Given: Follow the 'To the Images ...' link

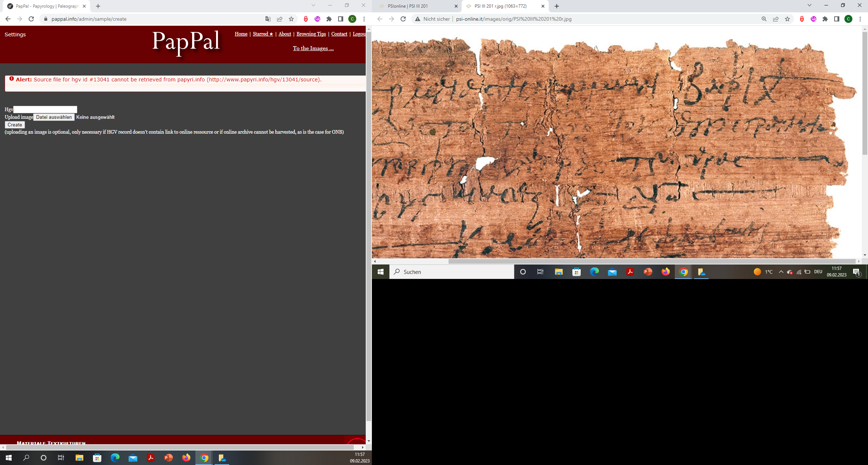Looking at the screenshot, I should [x=313, y=48].
